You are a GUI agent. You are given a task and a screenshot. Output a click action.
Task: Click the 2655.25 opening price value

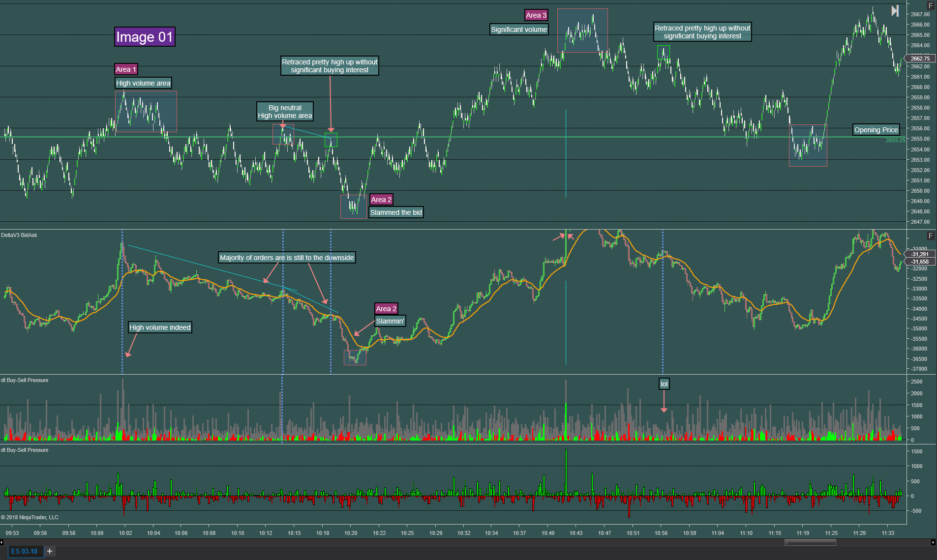[x=895, y=140]
